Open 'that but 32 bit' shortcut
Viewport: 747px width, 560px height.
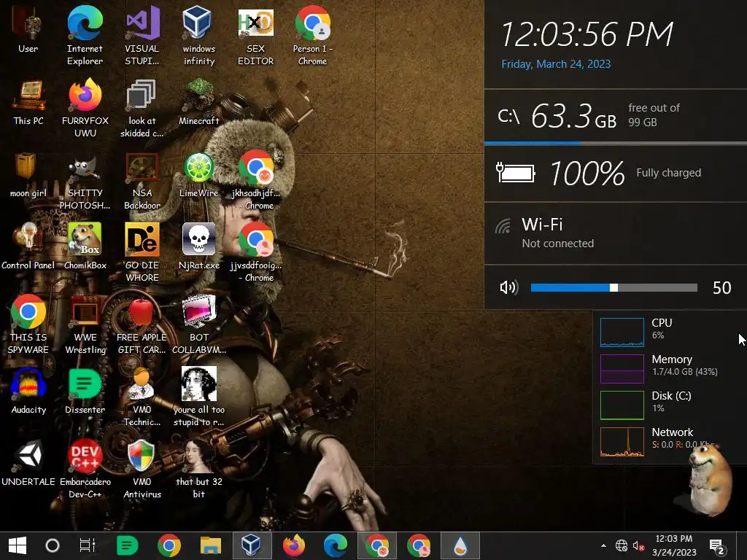coord(198,469)
